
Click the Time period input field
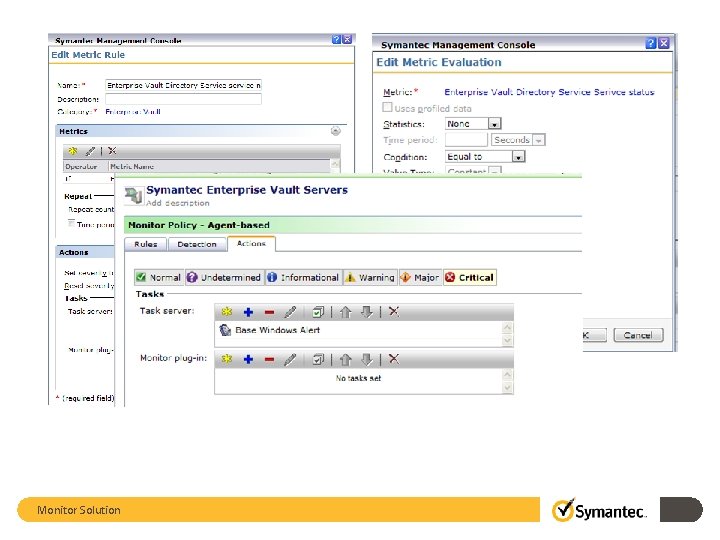(x=466, y=140)
